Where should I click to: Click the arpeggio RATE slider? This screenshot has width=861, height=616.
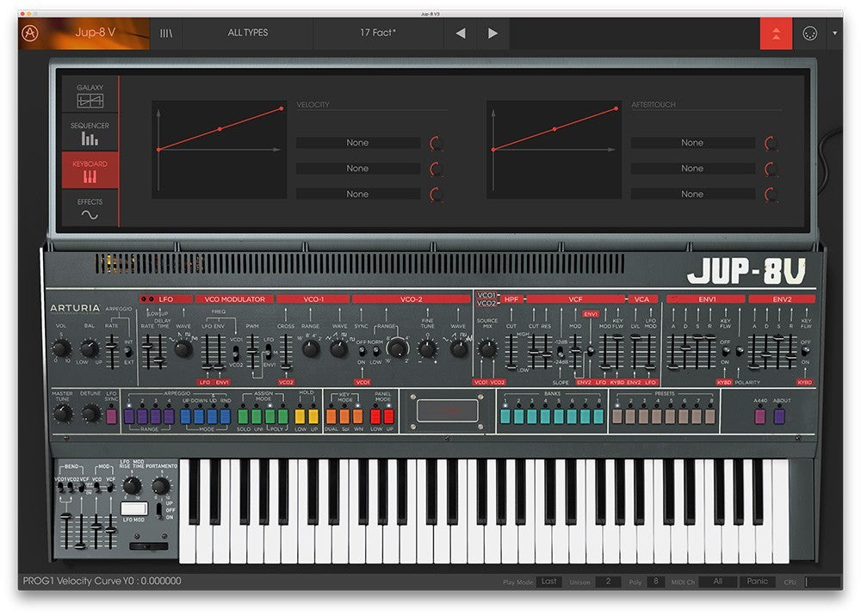(111, 350)
